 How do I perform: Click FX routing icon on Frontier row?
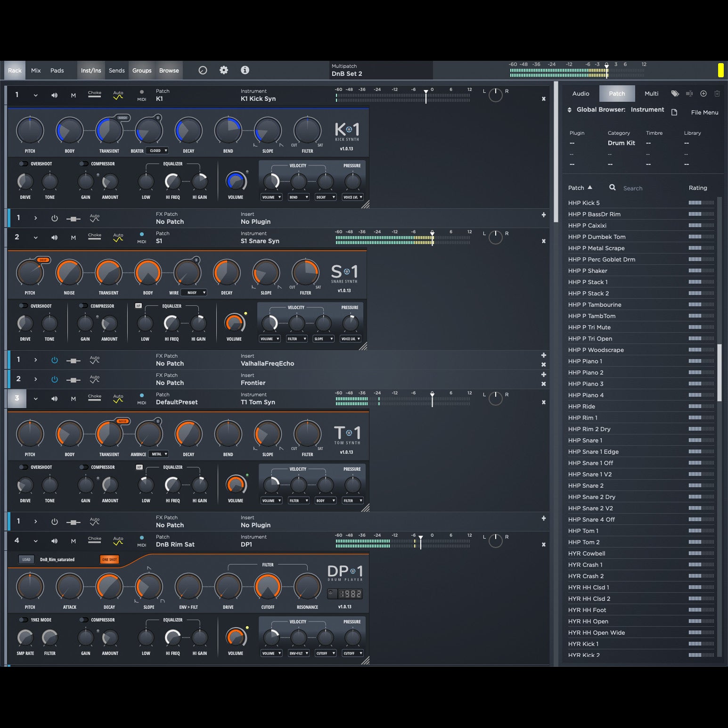[x=73, y=380]
